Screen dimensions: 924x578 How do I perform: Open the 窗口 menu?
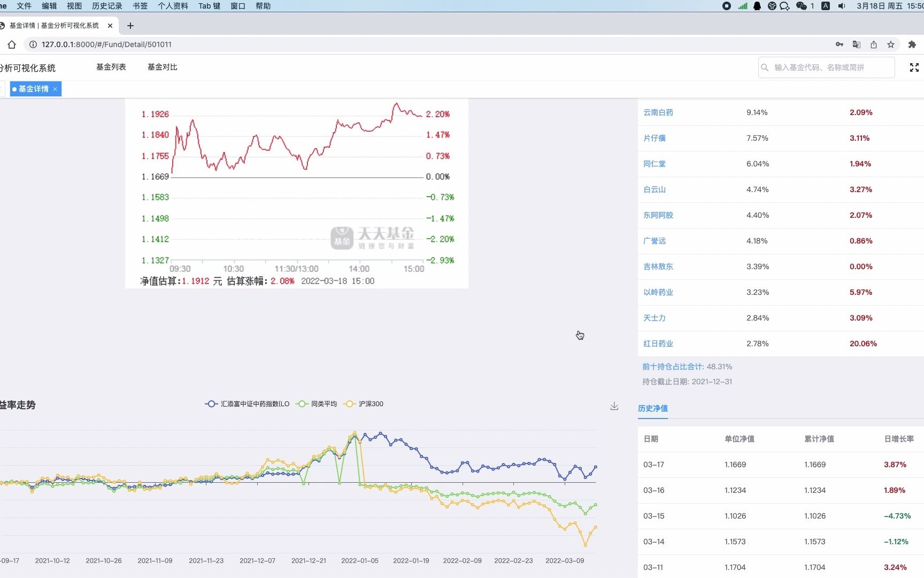(238, 6)
